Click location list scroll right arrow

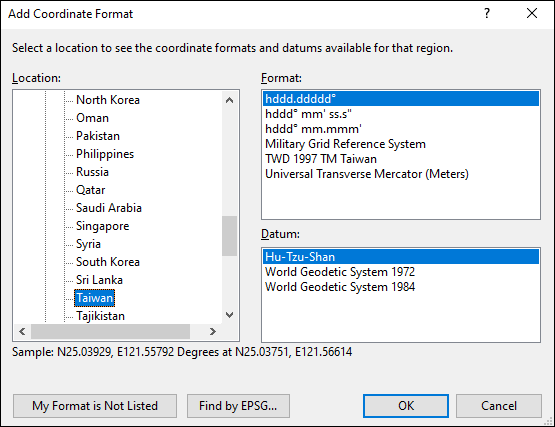(213, 332)
